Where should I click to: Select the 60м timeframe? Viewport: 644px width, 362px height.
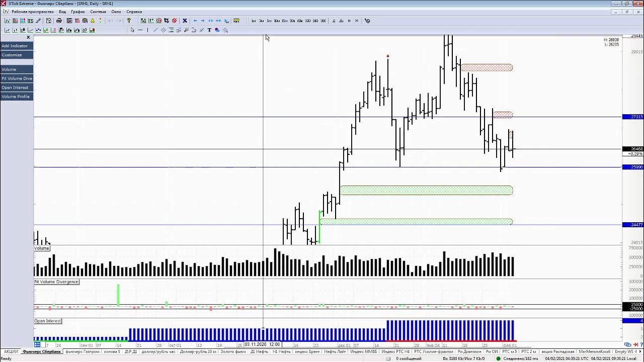[300, 21]
